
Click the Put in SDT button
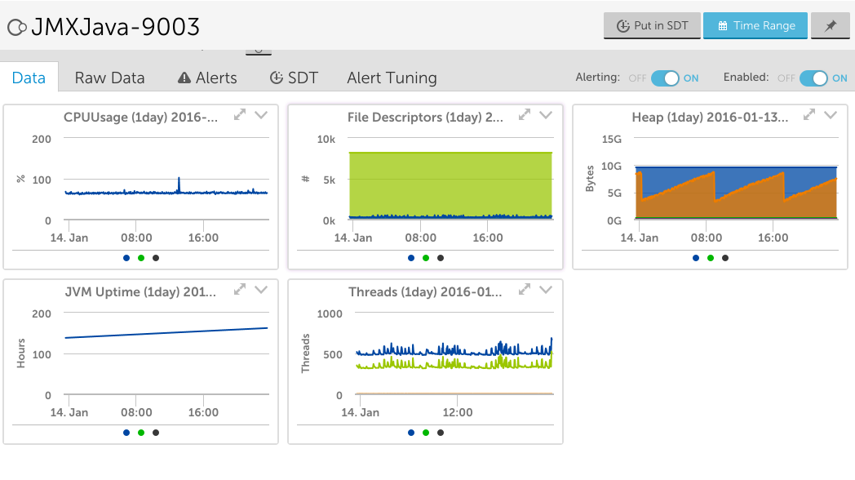coord(652,26)
